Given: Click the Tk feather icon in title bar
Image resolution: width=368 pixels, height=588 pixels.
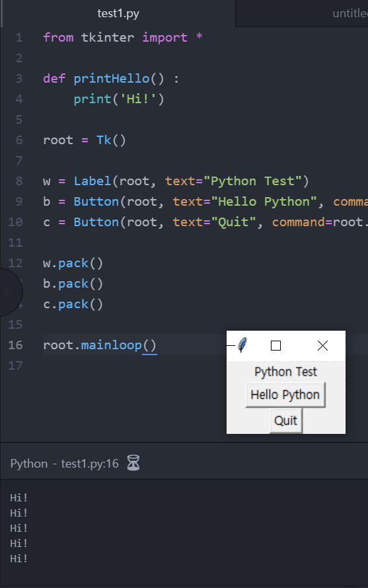Looking at the screenshot, I should click(242, 345).
